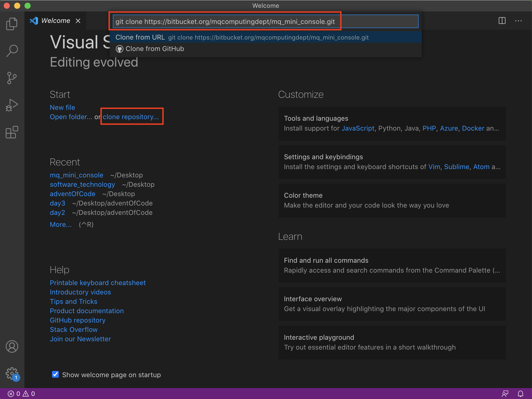532x399 pixels.
Task: Open Tips and Tricks link
Action: (x=74, y=301)
